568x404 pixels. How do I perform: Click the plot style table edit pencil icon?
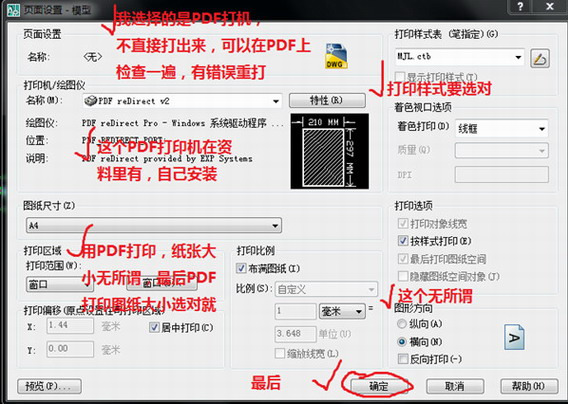click(x=540, y=58)
